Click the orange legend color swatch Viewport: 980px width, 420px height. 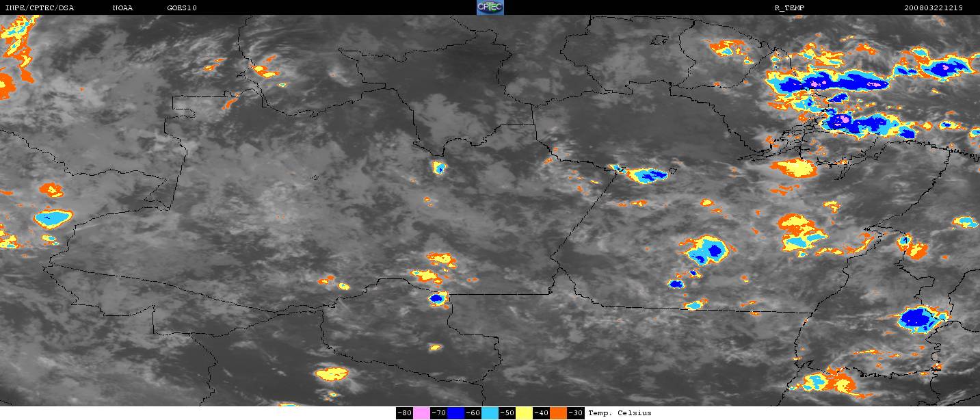558,413
